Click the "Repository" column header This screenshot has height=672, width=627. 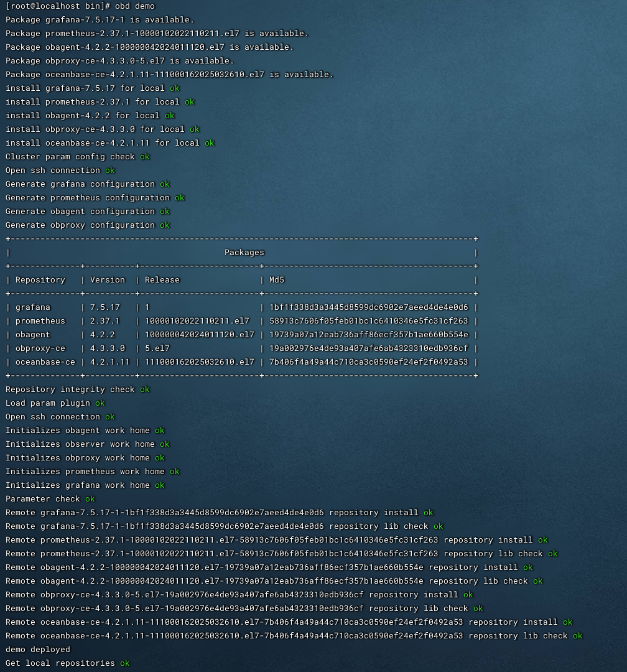(40, 280)
